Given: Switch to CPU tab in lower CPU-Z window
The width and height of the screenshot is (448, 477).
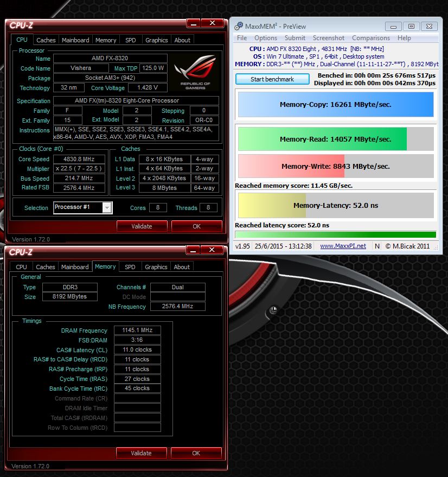Looking at the screenshot, I should [x=21, y=267].
